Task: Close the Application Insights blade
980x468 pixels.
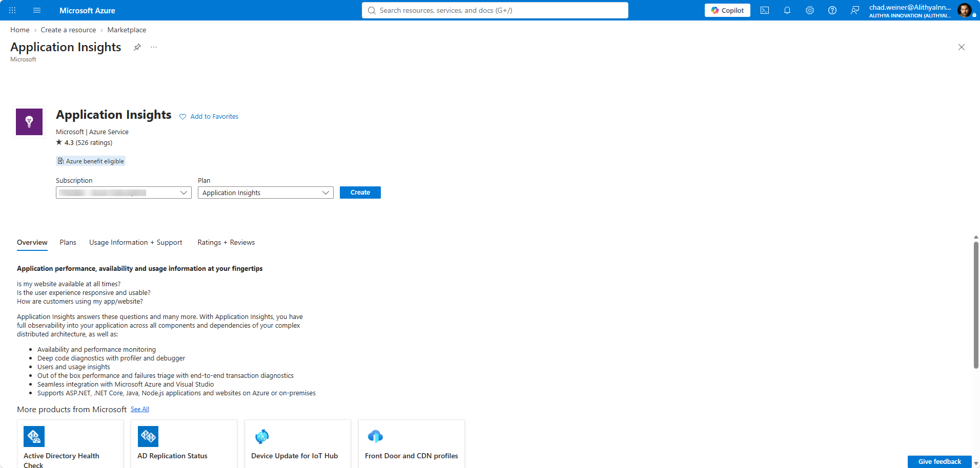Action: pyautogui.click(x=962, y=47)
